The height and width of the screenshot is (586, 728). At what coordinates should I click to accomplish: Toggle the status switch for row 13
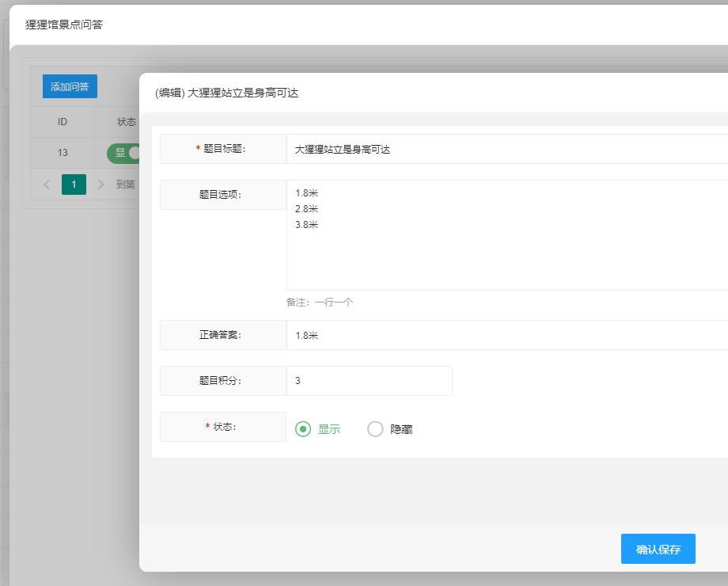123,153
